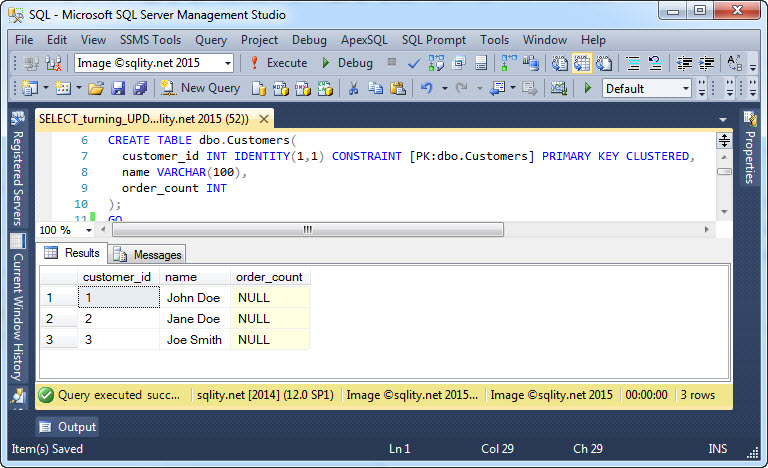Open the Output panel tab
Image resolution: width=768 pixels, height=468 pixels.
(x=67, y=427)
